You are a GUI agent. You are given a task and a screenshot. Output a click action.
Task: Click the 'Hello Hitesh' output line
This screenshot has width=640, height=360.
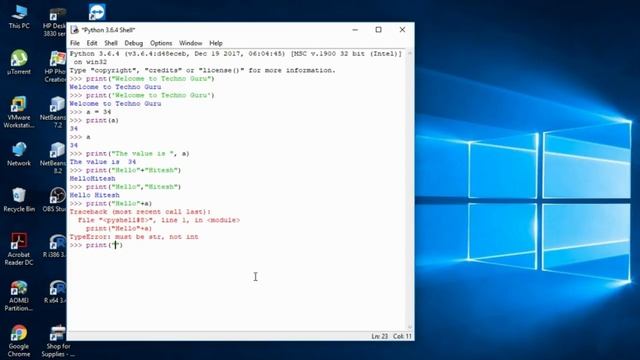click(x=94, y=195)
